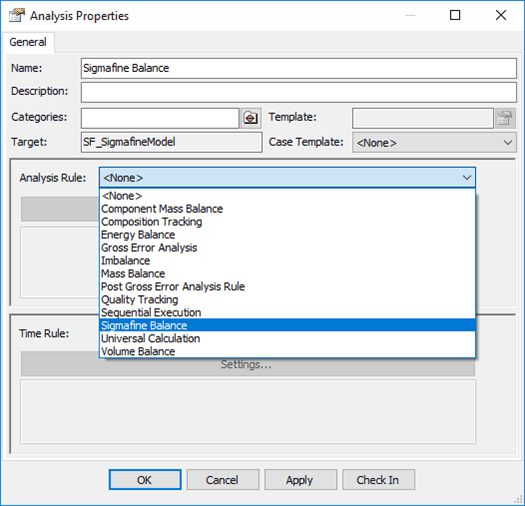Image resolution: width=525 pixels, height=506 pixels.
Task: Click the Name input field
Action: (x=299, y=68)
